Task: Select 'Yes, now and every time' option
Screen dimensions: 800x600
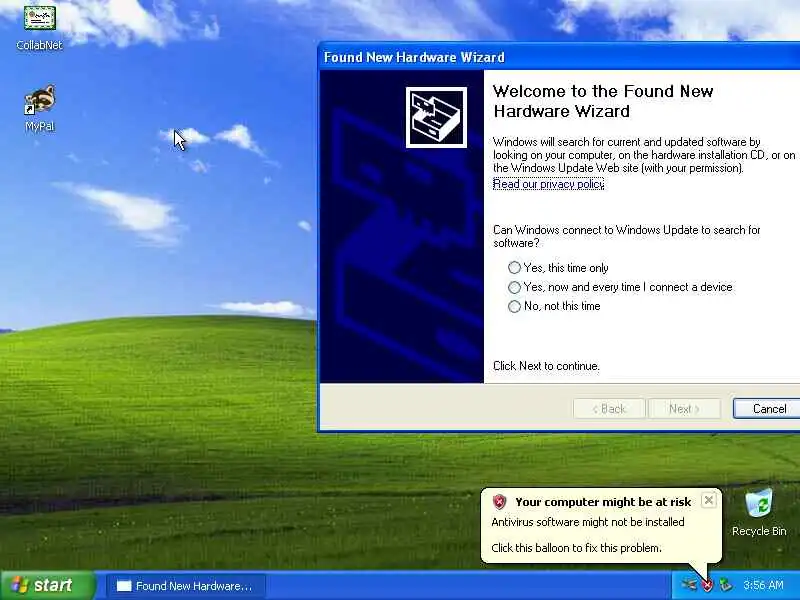Action: point(620,287)
